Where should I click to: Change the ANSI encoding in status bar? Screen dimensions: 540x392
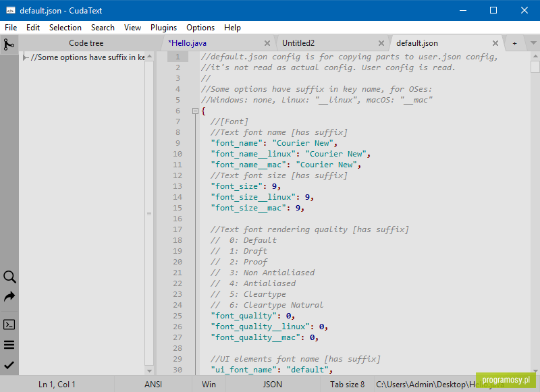point(153,385)
